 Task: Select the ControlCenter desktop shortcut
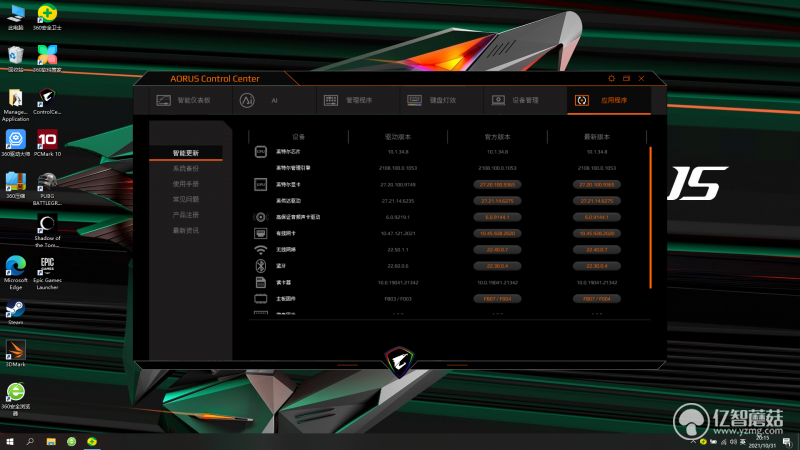(x=47, y=101)
